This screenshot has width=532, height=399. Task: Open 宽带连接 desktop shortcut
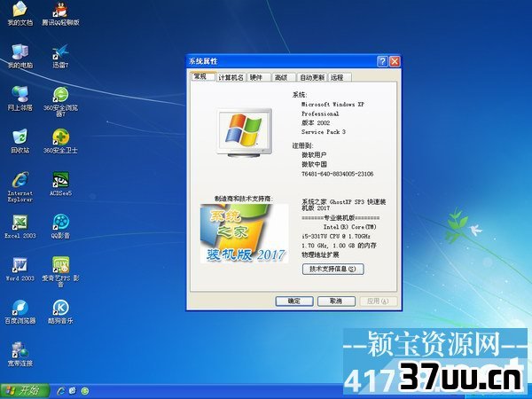(20, 354)
